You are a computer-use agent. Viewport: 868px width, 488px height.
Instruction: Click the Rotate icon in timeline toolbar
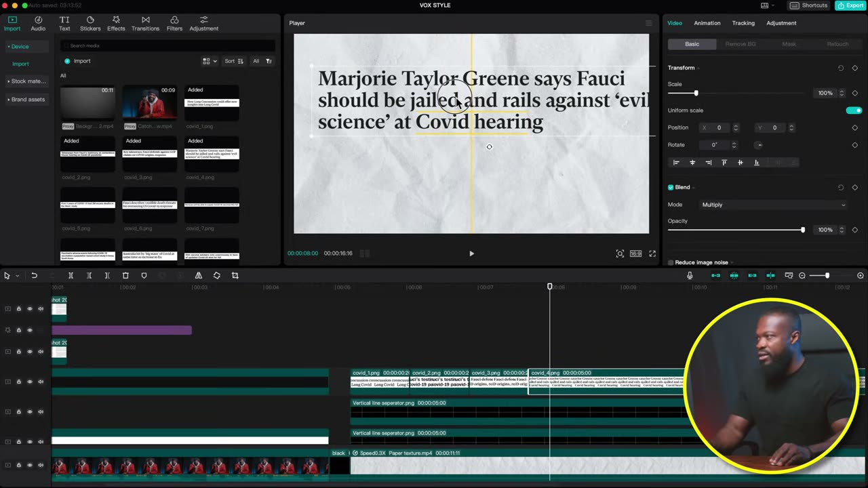pos(217,276)
